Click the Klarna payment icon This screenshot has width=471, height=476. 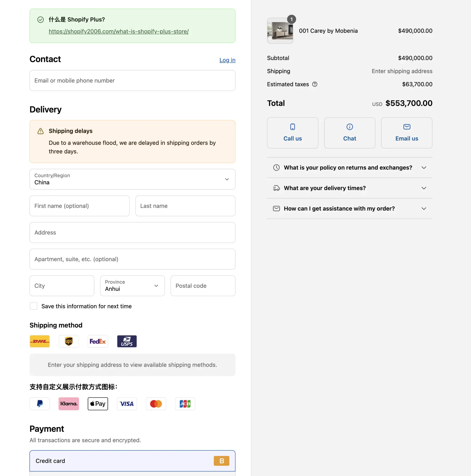tap(69, 404)
